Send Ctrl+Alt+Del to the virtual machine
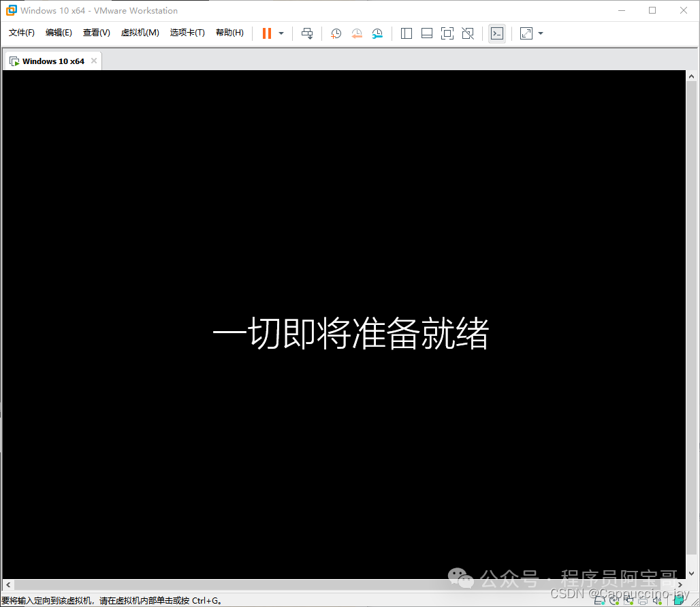Viewport: 700px width, 607px height. 307,33
